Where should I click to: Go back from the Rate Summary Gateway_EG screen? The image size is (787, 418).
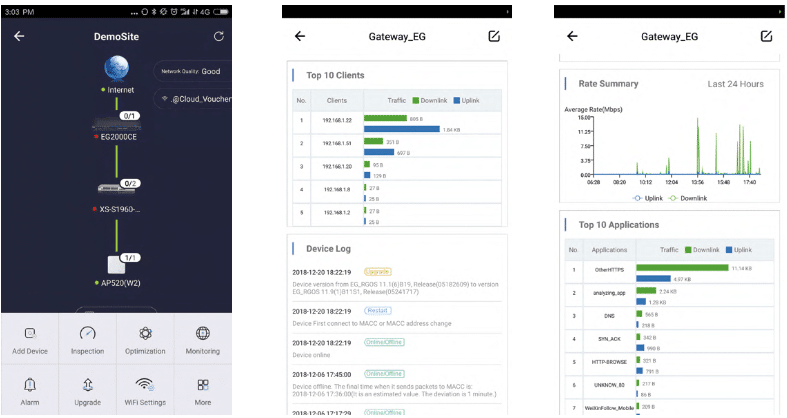[x=572, y=36]
